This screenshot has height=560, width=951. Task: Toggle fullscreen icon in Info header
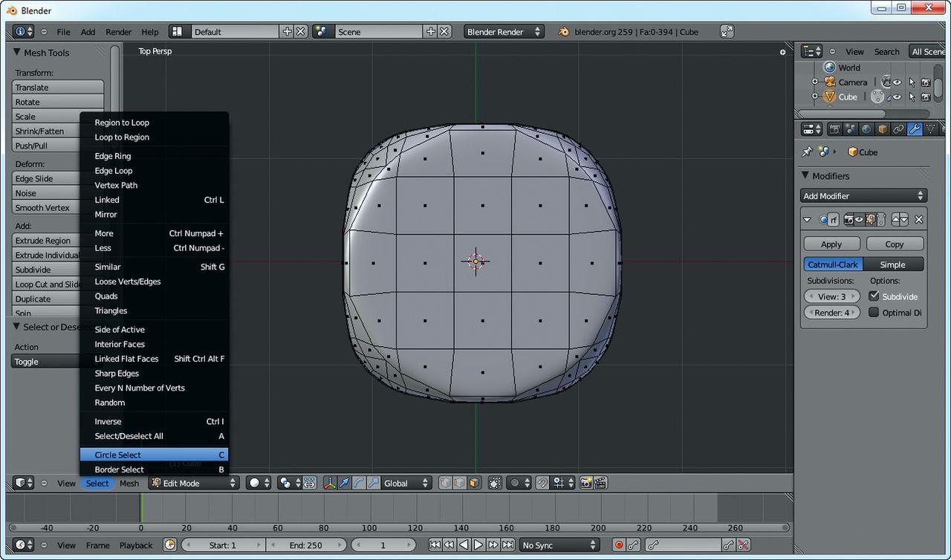pyautogui.click(x=727, y=32)
